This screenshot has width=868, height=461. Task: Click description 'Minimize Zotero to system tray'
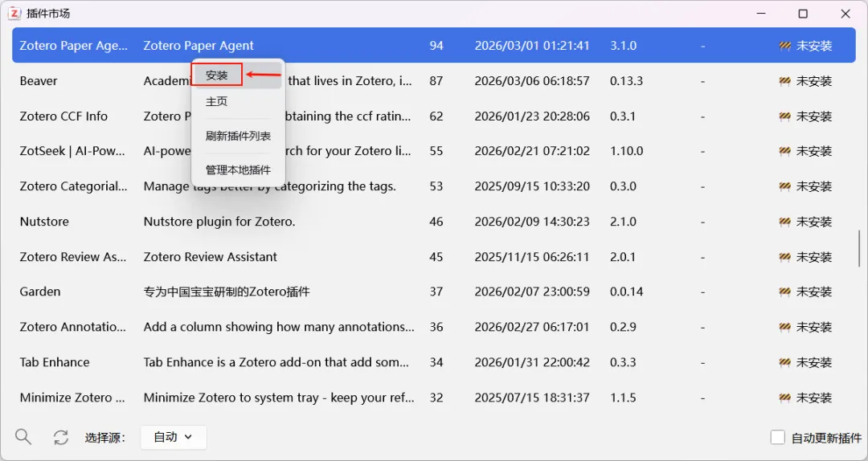click(x=278, y=398)
